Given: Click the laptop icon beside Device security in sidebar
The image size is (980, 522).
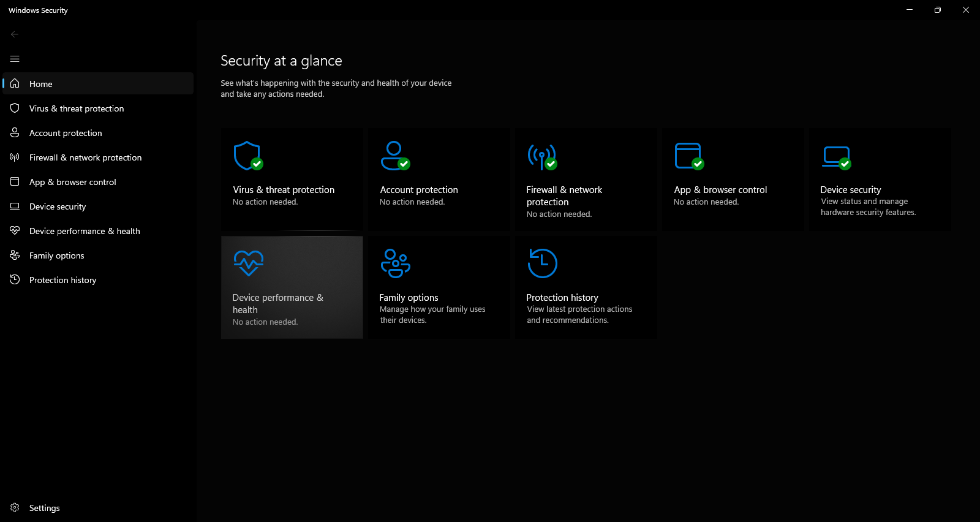Looking at the screenshot, I should [15, 206].
